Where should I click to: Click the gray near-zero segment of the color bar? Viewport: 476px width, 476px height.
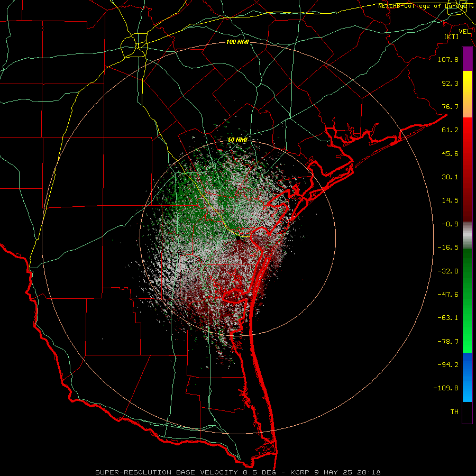(467, 235)
